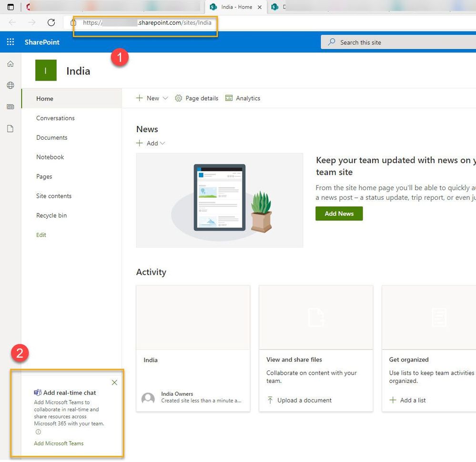Click the plus icon beside Add a list
This screenshot has height=462, width=476.
(x=393, y=400)
